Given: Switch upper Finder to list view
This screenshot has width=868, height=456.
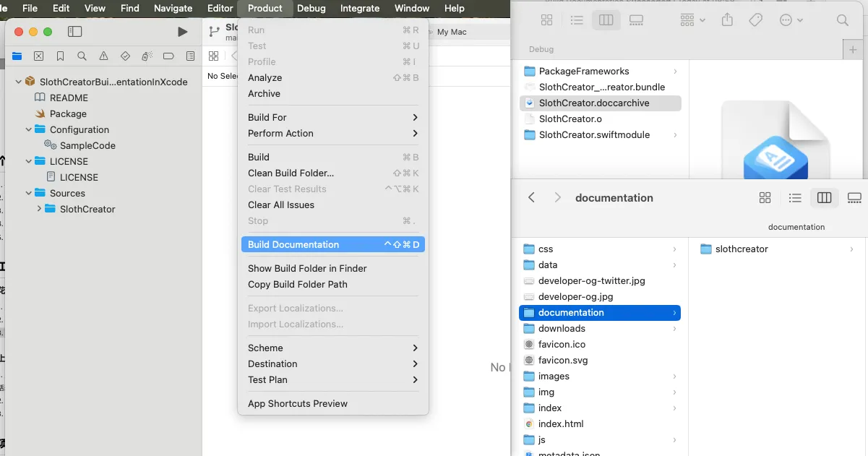Looking at the screenshot, I should 577,20.
